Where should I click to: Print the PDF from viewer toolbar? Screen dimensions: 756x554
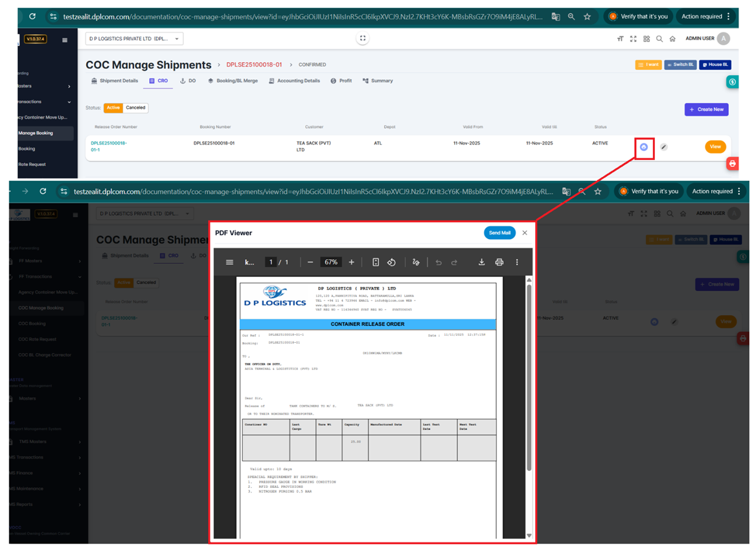pos(499,262)
